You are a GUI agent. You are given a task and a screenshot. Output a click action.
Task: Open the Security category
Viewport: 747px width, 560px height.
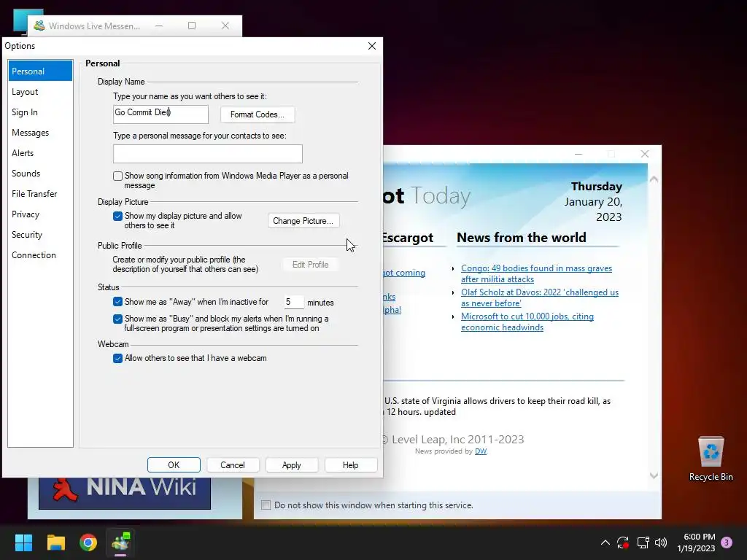[x=41, y=235]
